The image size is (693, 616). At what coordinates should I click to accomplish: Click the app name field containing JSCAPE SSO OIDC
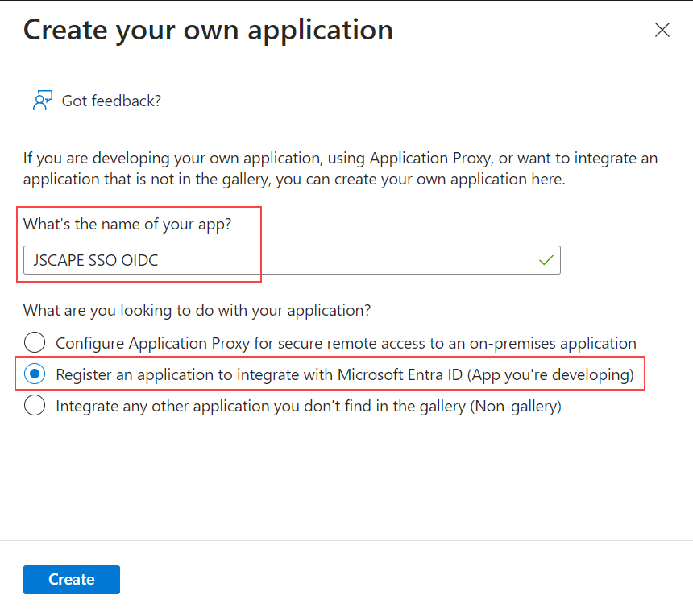(292, 260)
